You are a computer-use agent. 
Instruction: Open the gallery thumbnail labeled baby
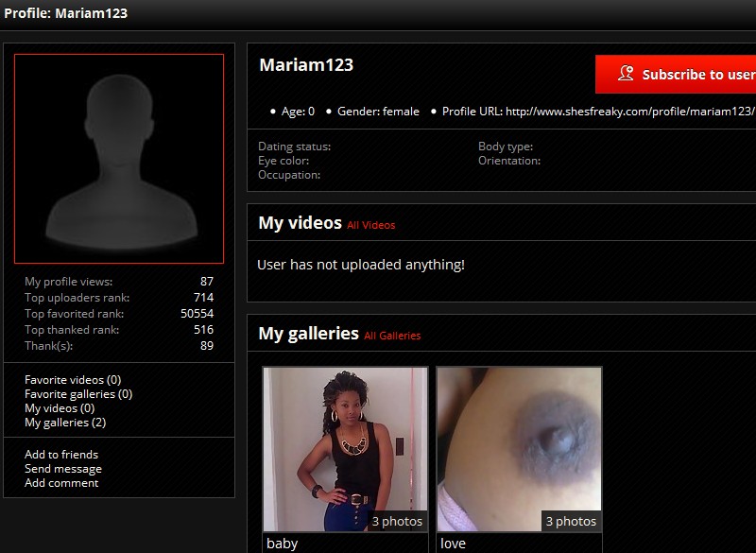[x=345, y=449]
